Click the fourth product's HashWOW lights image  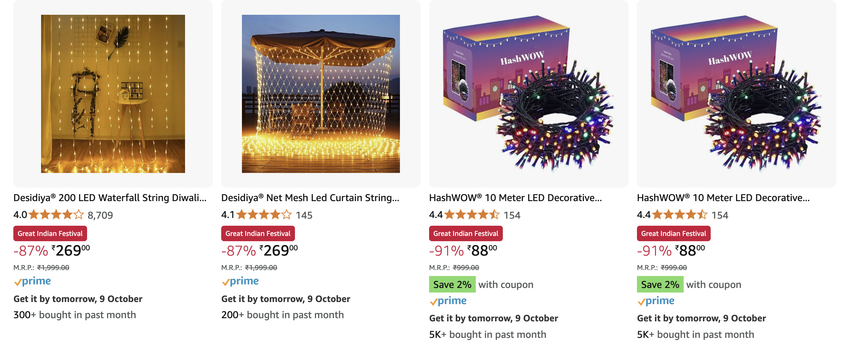point(736,94)
